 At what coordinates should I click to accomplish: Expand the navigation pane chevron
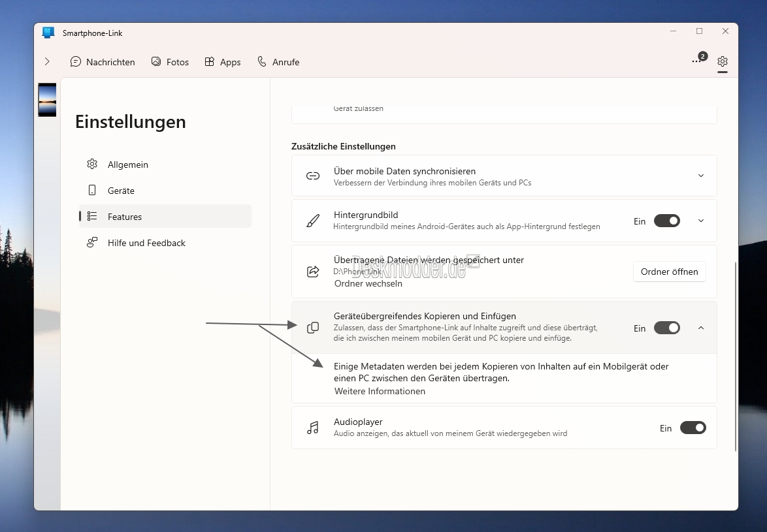point(47,61)
